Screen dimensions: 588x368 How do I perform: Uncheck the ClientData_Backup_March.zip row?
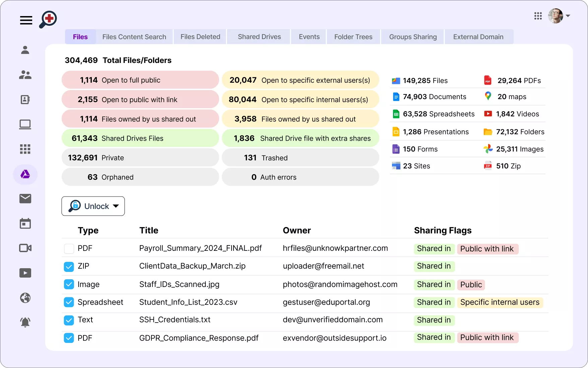[x=69, y=266]
